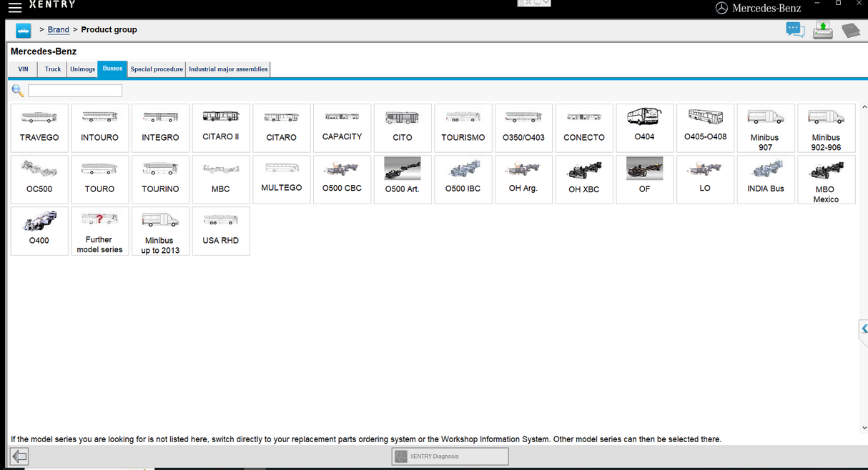The image size is (868, 470).
Task: Click the XENTRY Diagnosis button
Action: (450, 456)
